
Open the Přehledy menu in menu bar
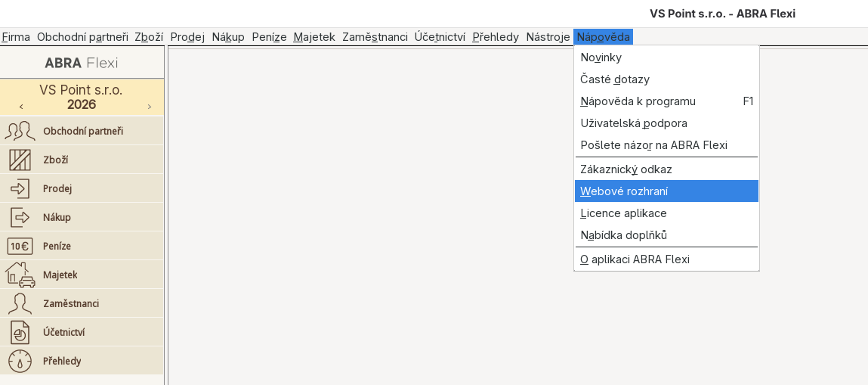point(496,37)
